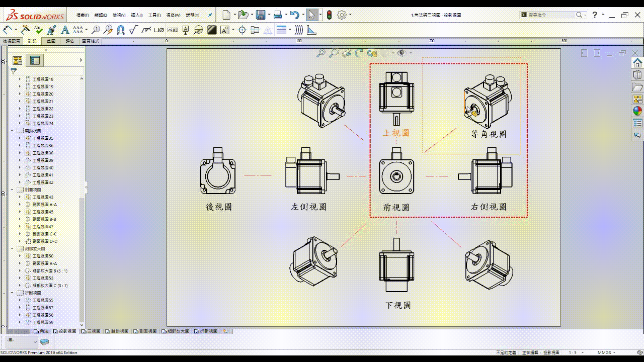644x362 pixels.
Task: Add a new sheet using tab icon
Action: point(226,331)
